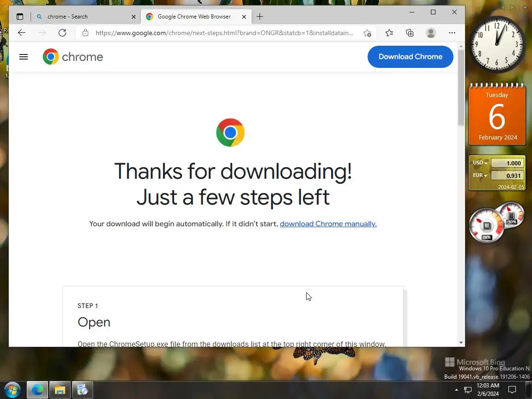The image size is (532, 399).
Task: Click the scrollbar down arrow
Action: pyautogui.click(x=461, y=342)
